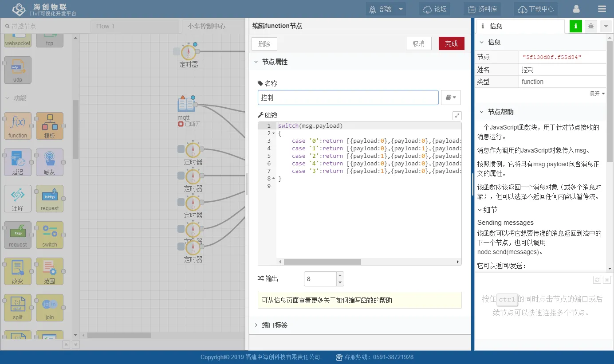Click the code editor scroll-left arrow
Viewport: 614px width, 364px height.
279,262
